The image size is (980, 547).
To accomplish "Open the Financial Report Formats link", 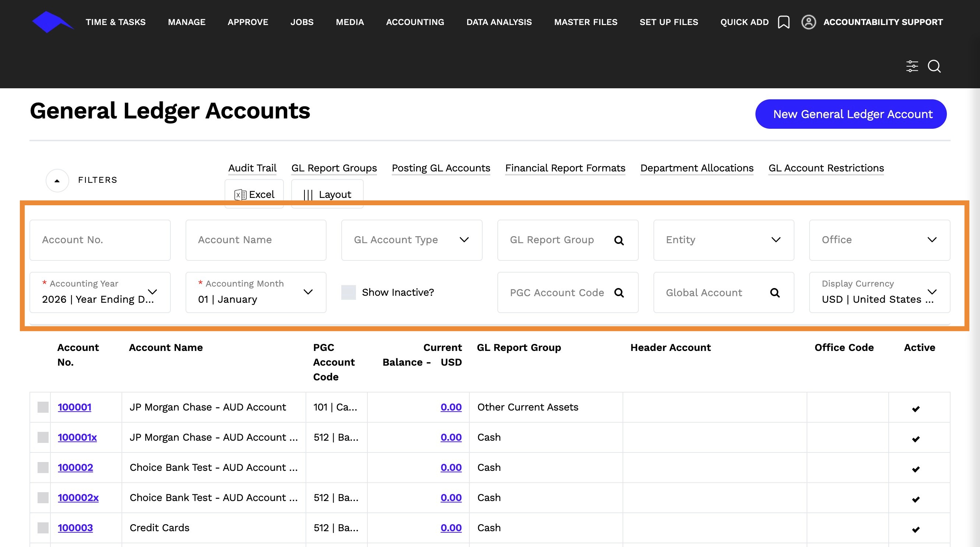I will click(565, 168).
